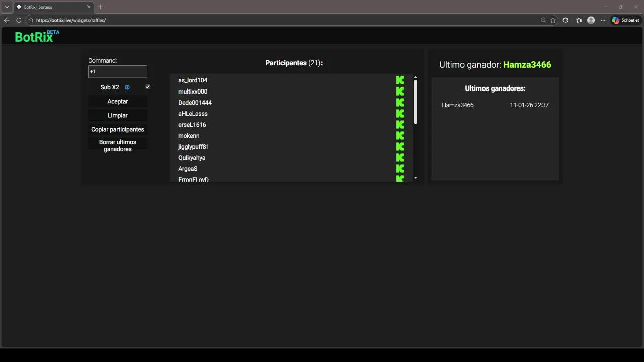
Task: Click the Command input field
Action: (x=118, y=71)
